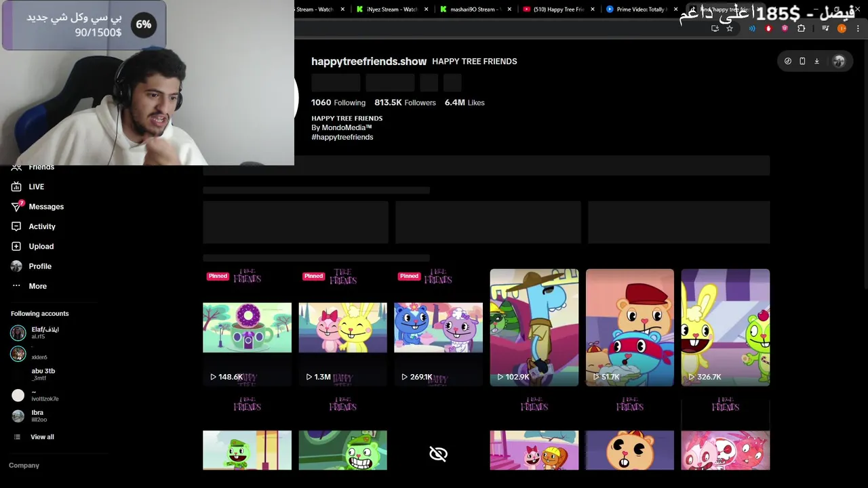Play video with 51.7K views
Image resolution: width=868 pixels, height=488 pixels.
(x=630, y=327)
